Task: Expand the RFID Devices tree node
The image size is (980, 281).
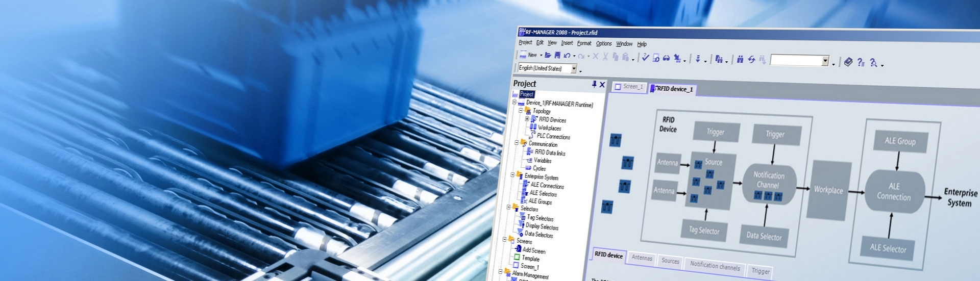Action: tap(527, 119)
